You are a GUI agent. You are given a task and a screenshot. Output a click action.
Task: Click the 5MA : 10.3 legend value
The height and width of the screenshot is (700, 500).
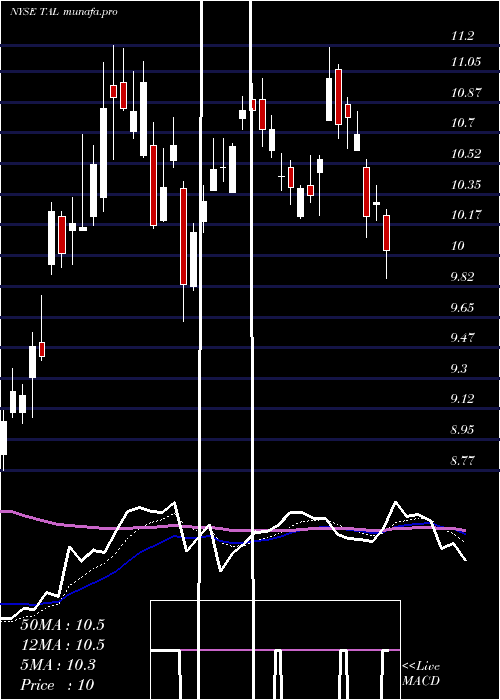(58, 665)
